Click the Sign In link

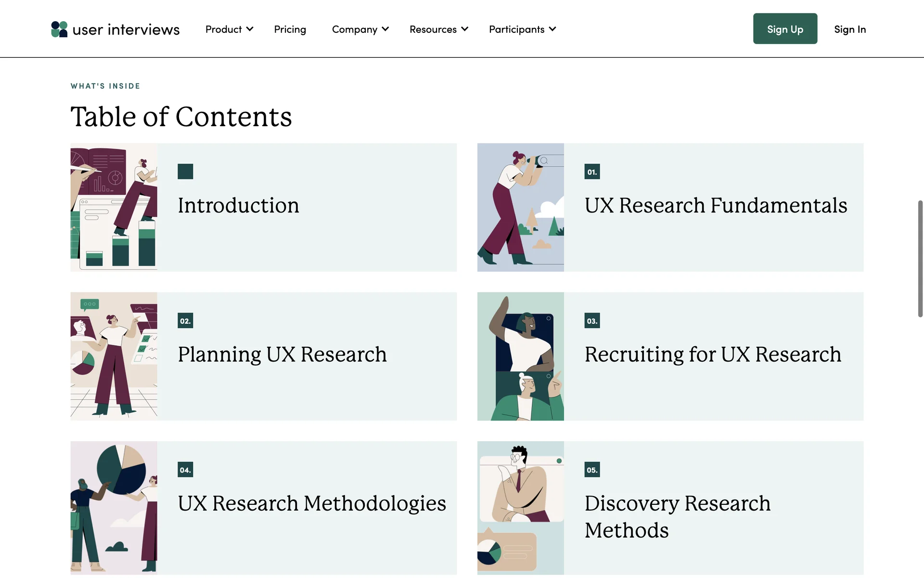(x=850, y=29)
